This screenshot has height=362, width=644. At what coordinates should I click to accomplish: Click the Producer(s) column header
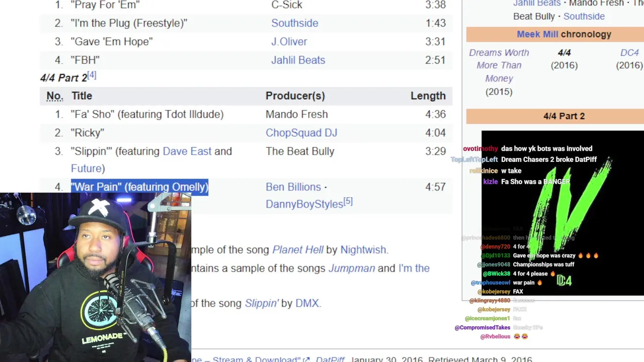295,96
